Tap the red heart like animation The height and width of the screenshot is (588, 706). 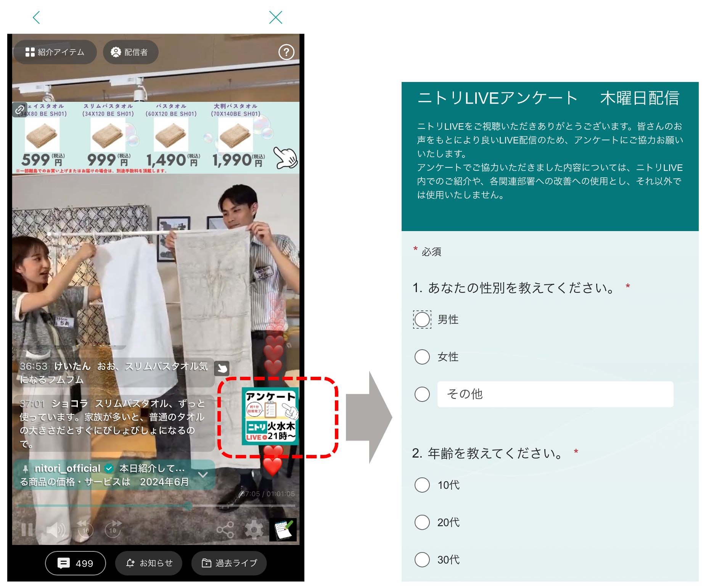273,466
